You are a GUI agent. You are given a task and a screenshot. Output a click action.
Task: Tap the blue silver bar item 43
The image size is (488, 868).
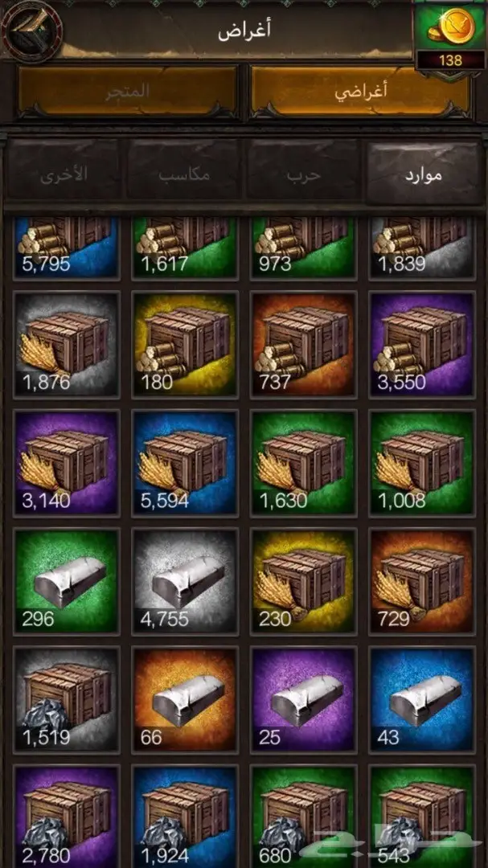click(x=422, y=700)
